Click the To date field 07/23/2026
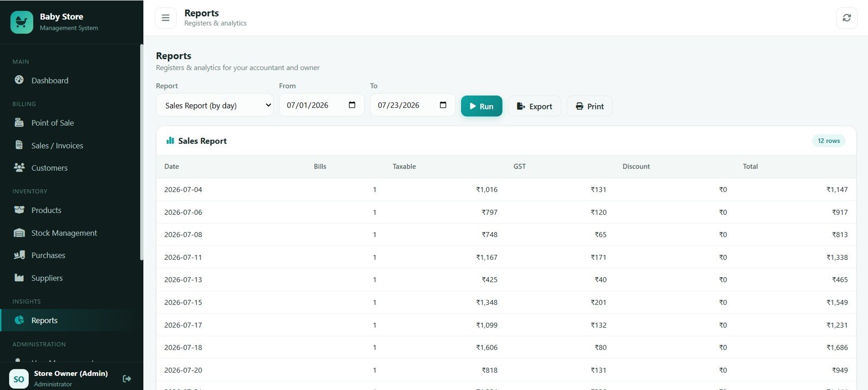This screenshot has width=868, height=390. [412, 105]
